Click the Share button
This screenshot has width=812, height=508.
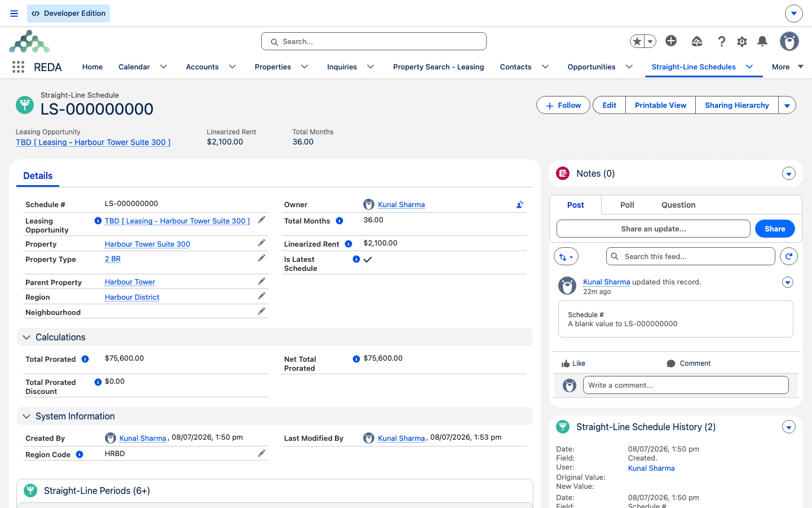click(775, 229)
